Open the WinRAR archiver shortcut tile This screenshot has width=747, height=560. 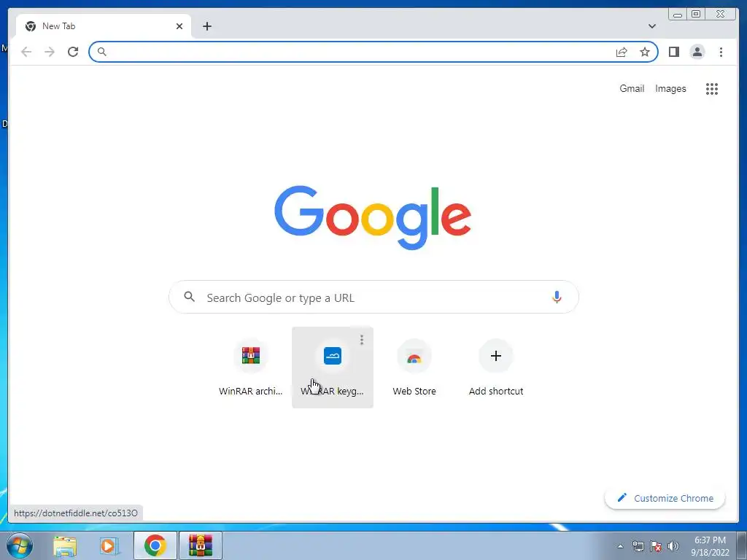tap(251, 367)
